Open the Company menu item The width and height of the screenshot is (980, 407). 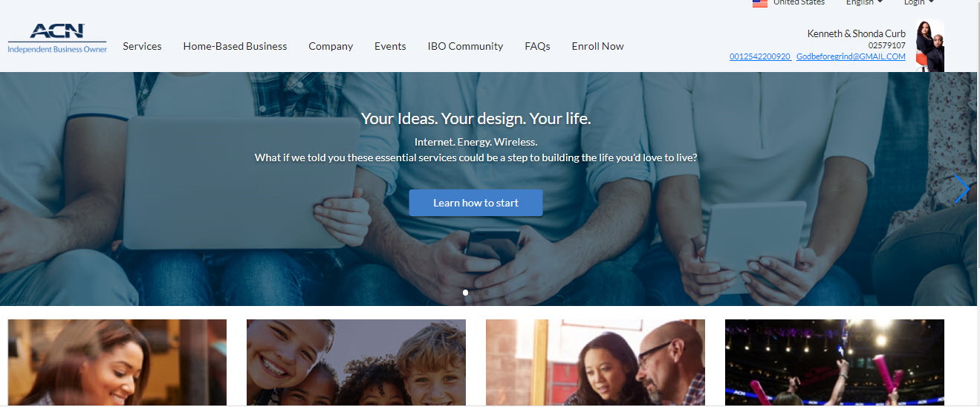click(331, 46)
